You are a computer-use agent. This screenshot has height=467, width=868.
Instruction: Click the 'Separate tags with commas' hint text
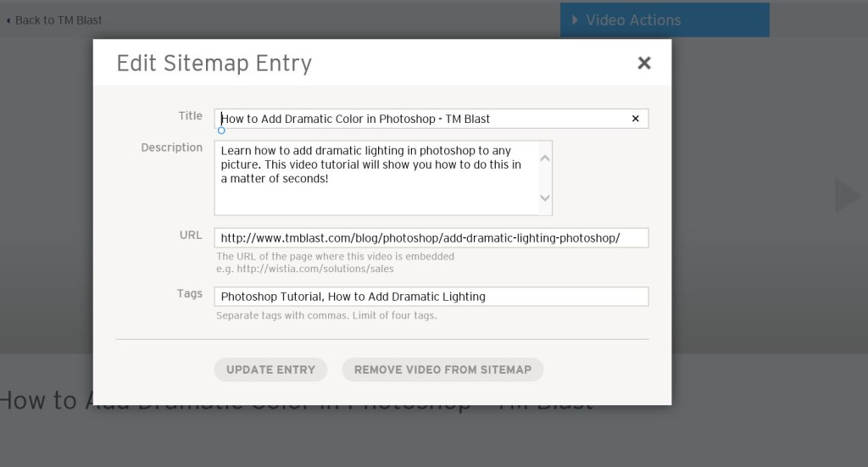[x=326, y=315]
